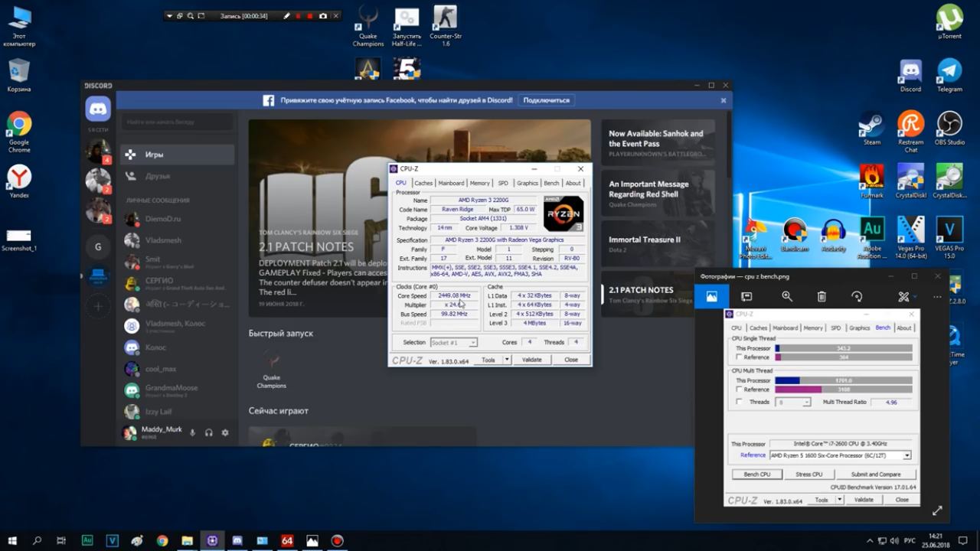This screenshot has height=551, width=980.
Task: Open Google Chrome desktop shortcut
Action: [19, 132]
